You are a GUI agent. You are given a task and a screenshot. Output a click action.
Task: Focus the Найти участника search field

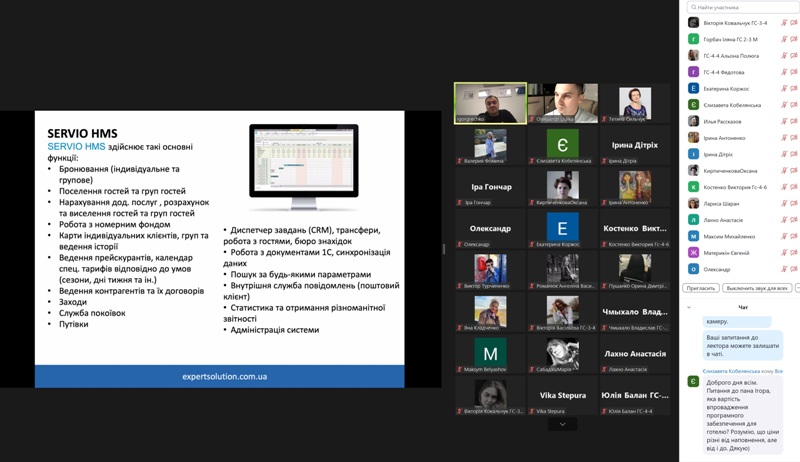click(744, 7)
